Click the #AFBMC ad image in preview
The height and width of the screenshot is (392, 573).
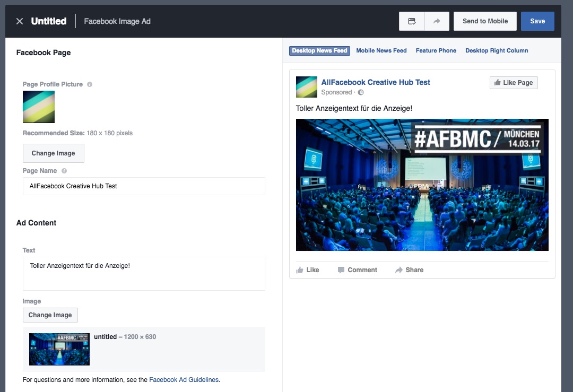click(x=422, y=185)
